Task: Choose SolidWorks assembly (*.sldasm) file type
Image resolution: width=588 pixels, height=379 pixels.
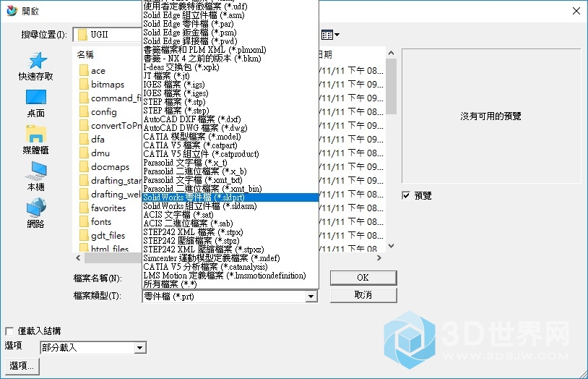Action: [x=230, y=206]
